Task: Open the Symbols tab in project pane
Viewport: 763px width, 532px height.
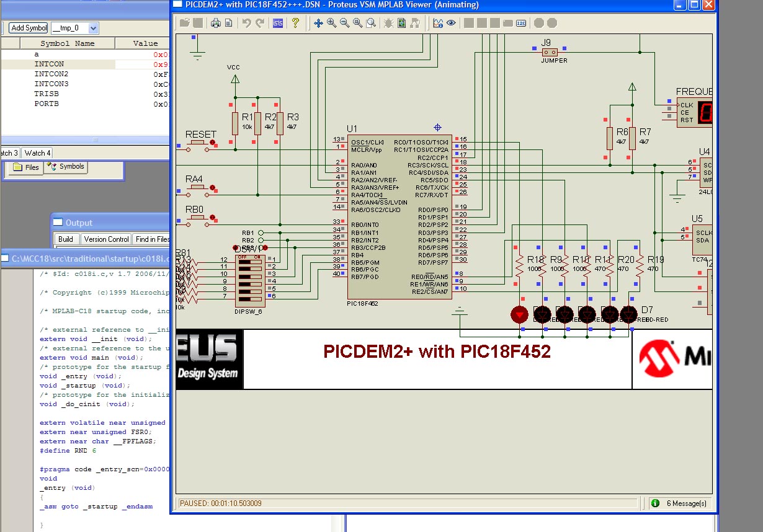Action: [65, 167]
